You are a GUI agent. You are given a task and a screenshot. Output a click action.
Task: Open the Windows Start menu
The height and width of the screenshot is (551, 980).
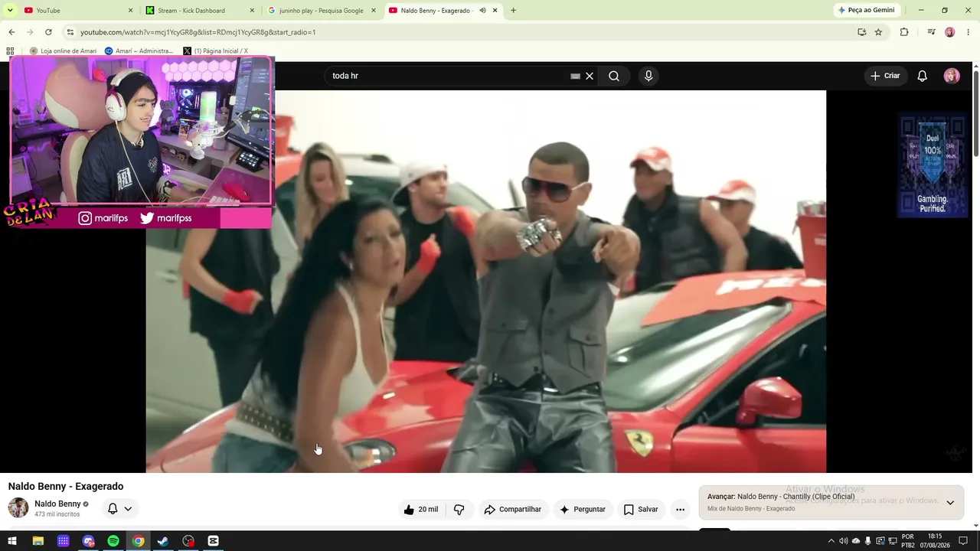(x=12, y=541)
